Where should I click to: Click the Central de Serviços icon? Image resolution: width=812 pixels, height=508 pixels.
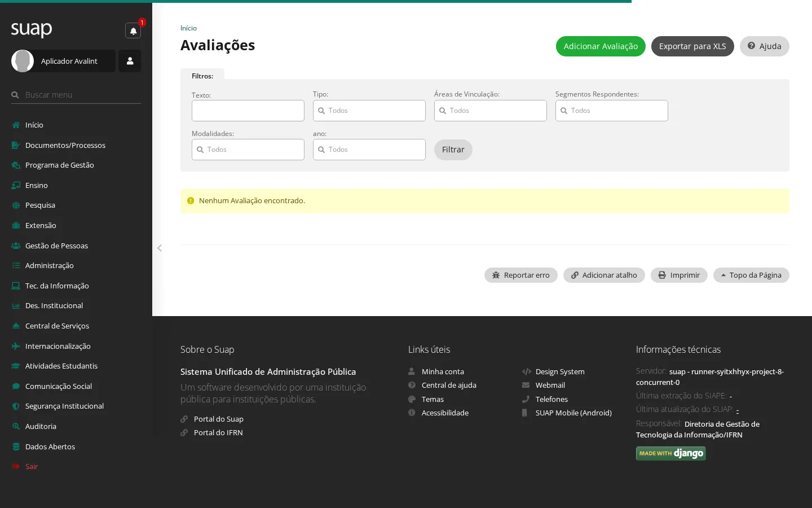click(x=16, y=326)
